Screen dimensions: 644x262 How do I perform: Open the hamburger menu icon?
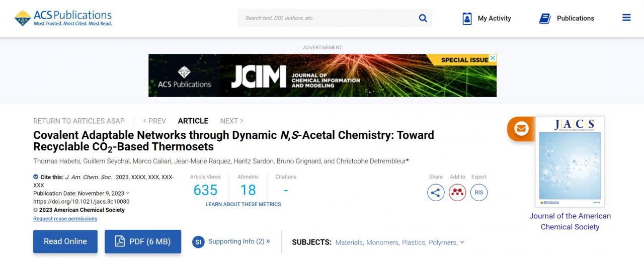click(626, 18)
